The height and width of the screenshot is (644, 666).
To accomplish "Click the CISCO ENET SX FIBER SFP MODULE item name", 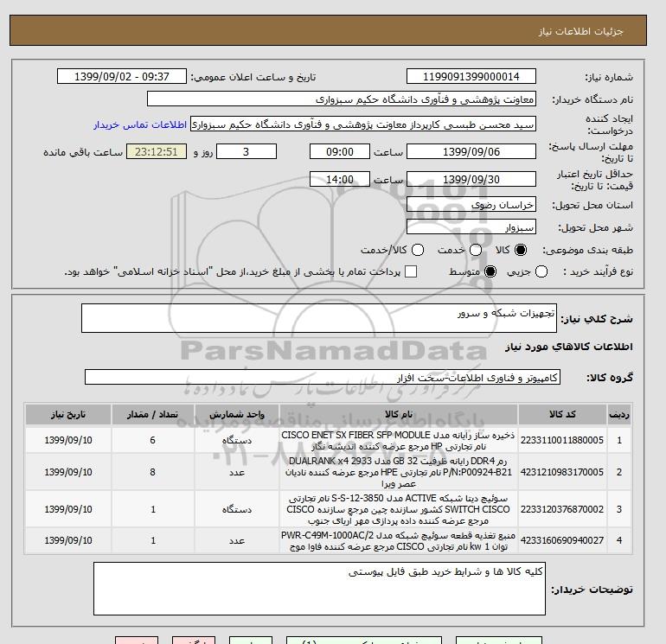I will click(399, 441).
